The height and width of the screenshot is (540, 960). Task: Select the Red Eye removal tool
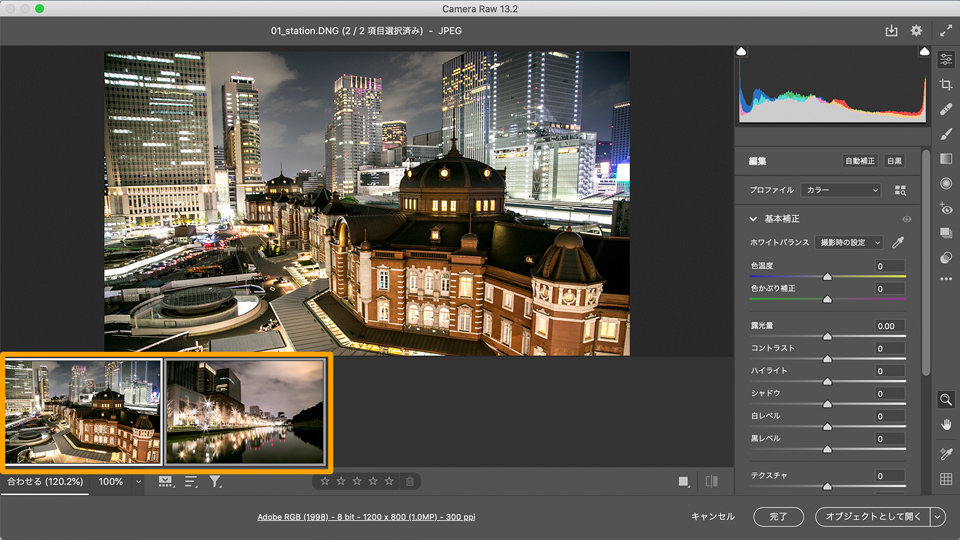coord(946,208)
